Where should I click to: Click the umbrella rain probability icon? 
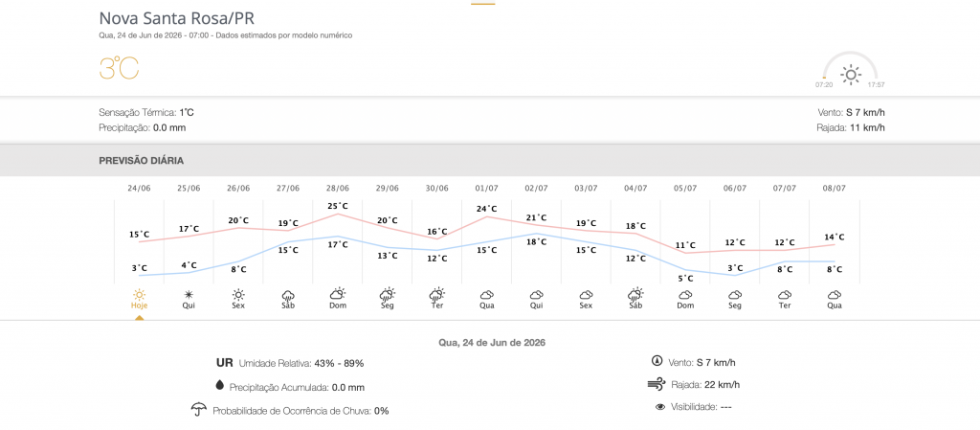199,410
